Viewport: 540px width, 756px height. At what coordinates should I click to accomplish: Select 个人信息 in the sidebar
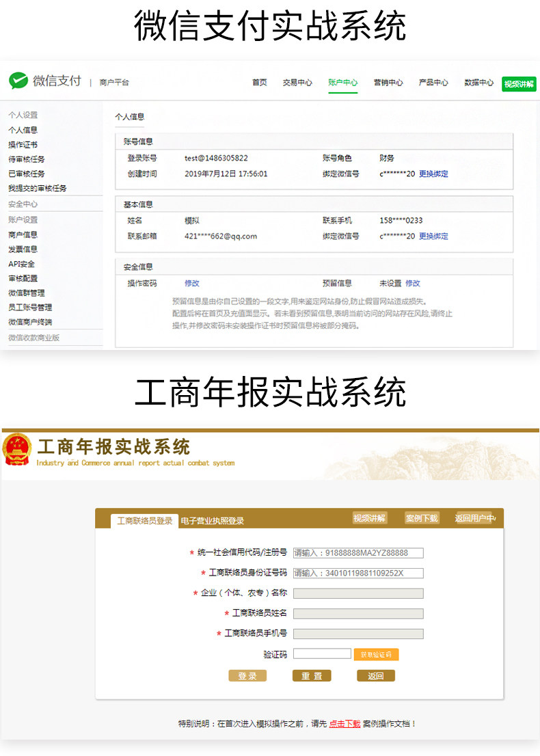(x=23, y=130)
